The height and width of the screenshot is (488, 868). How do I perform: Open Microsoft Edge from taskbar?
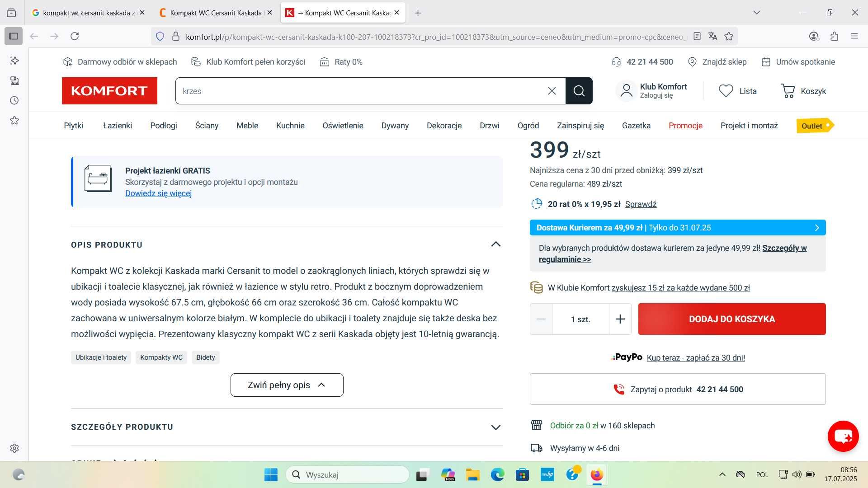(498, 474)
